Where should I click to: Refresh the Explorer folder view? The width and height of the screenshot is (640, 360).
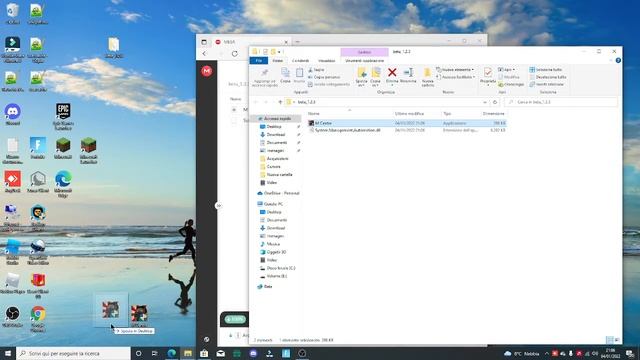click(495, 102)
